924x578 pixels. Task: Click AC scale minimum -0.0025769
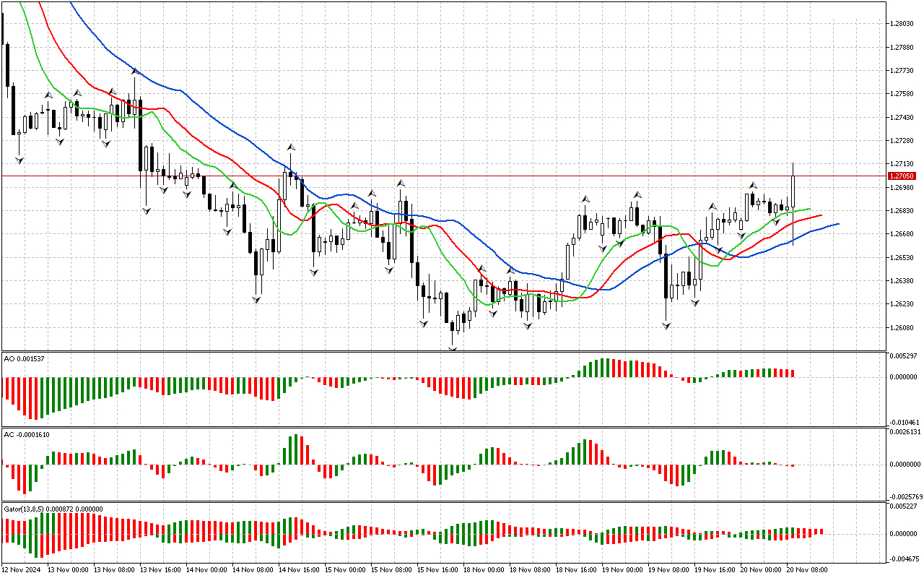[906, 497]
